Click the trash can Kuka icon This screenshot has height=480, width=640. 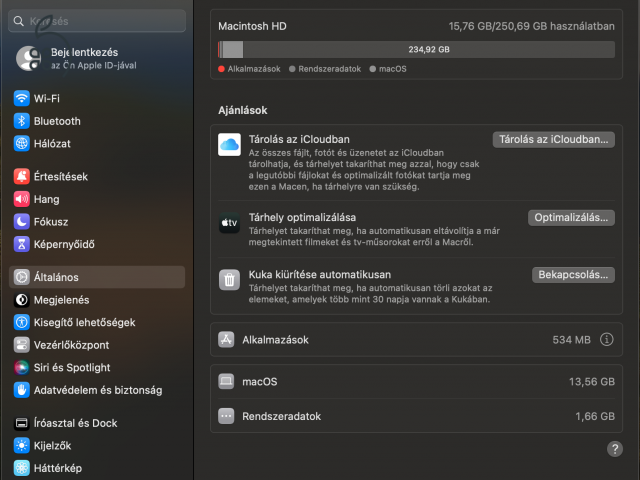click(229, 280)
